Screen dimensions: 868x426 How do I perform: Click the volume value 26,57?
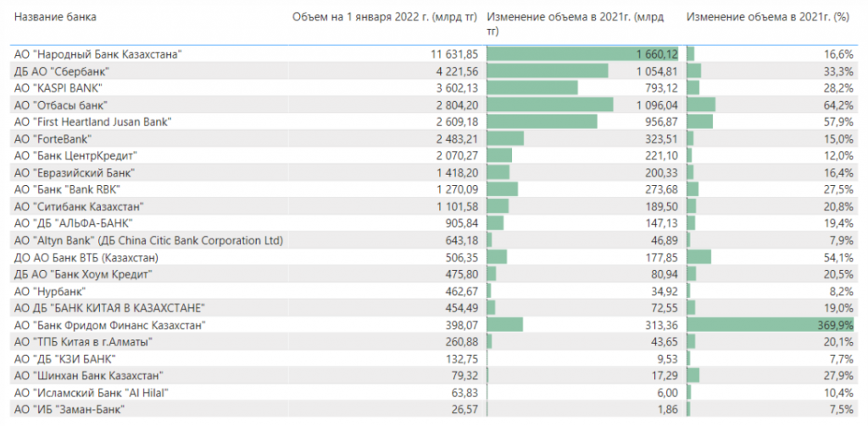465,410
